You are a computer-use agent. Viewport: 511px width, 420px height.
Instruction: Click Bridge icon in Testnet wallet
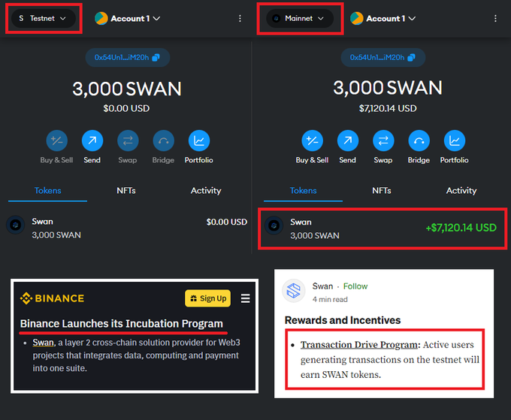[163, 141]
